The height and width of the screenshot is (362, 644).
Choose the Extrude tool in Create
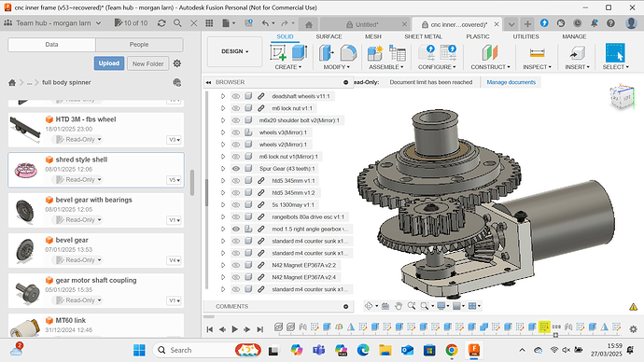tap(300, 53)
